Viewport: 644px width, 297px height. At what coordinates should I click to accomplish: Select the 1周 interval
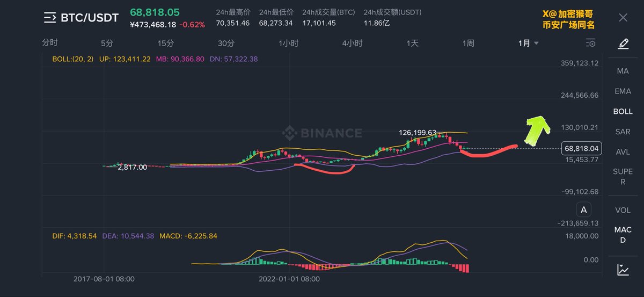click(468, 43)
